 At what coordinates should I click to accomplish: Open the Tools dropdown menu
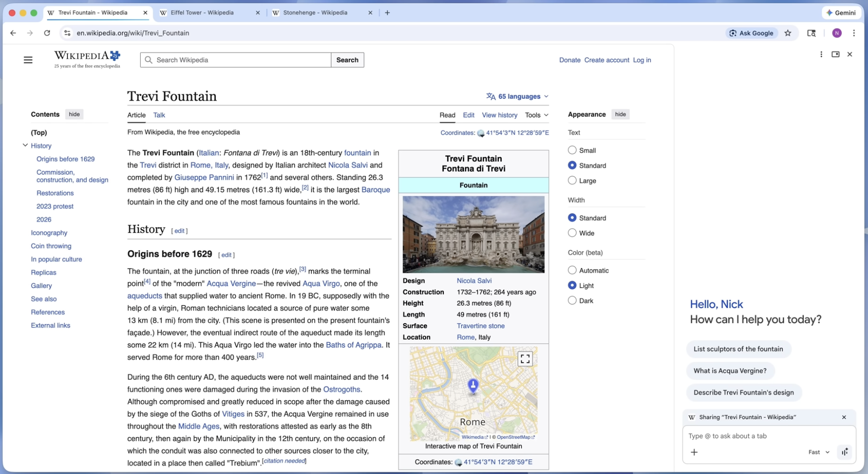pyautogui.click(x=536, y=115)
